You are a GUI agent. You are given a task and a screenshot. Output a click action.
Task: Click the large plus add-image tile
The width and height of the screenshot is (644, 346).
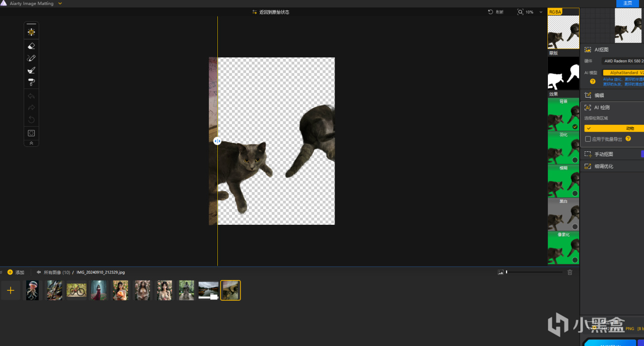coord(11,290)
